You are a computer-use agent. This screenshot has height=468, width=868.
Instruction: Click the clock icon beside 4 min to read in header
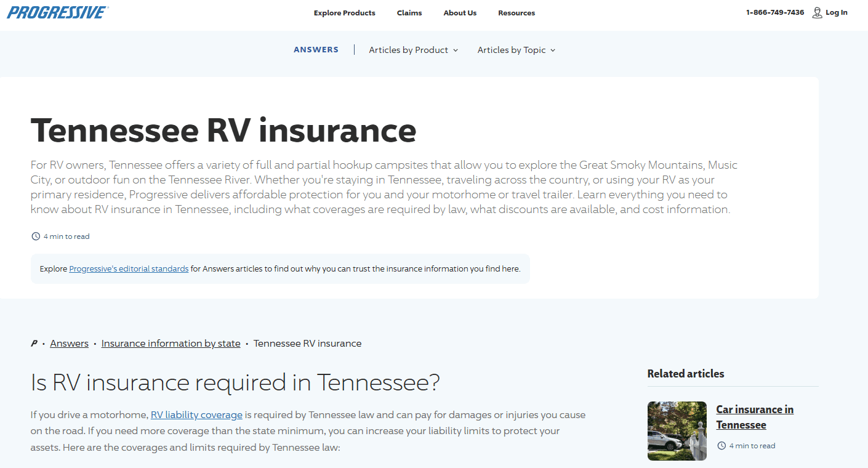coord(35,236)
